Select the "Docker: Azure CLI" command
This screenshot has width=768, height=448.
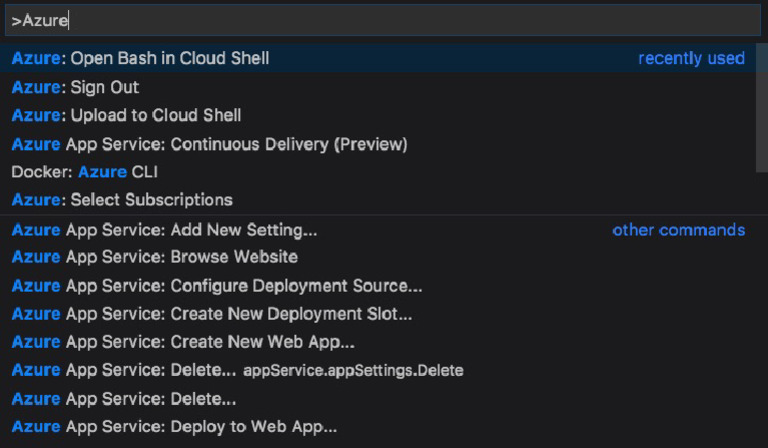point(378,172)
